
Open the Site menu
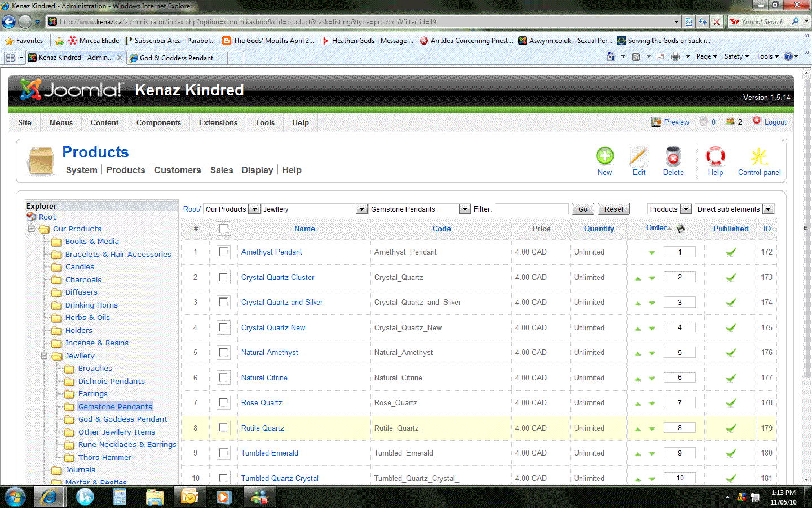[25, 122]
